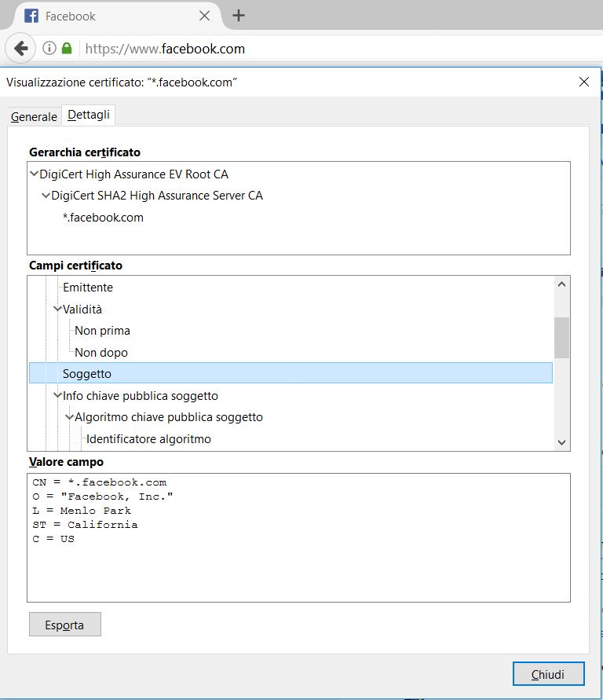Select the Soggetto field row
Viewport: 603px width, 700px height.
tap(291, 373)
